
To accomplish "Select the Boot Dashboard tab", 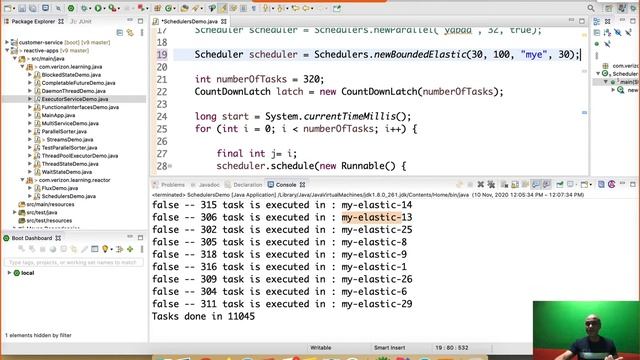I will point(32,238).
